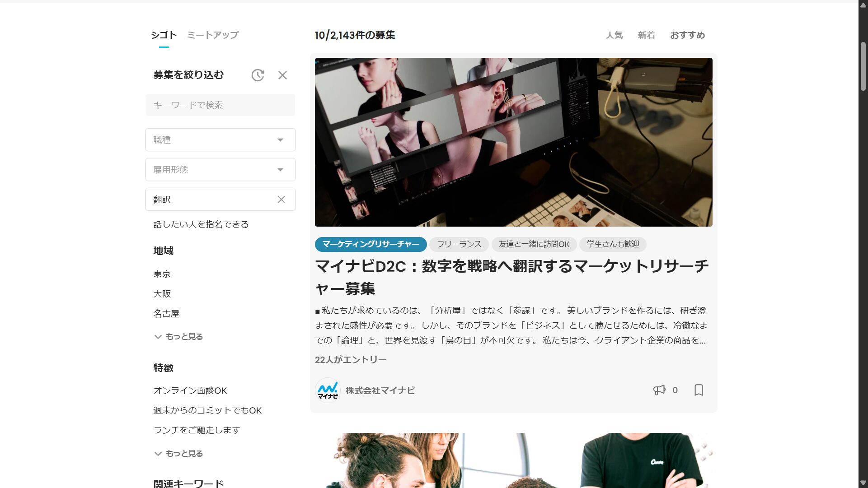This screenshot has width=868, height=488.
Task: Bookmark the マイナビD2C job posting
Action: coord(699,390)
